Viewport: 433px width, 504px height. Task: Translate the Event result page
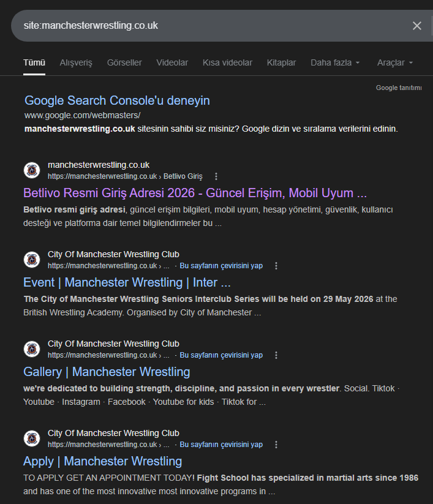tap(221, 266)
